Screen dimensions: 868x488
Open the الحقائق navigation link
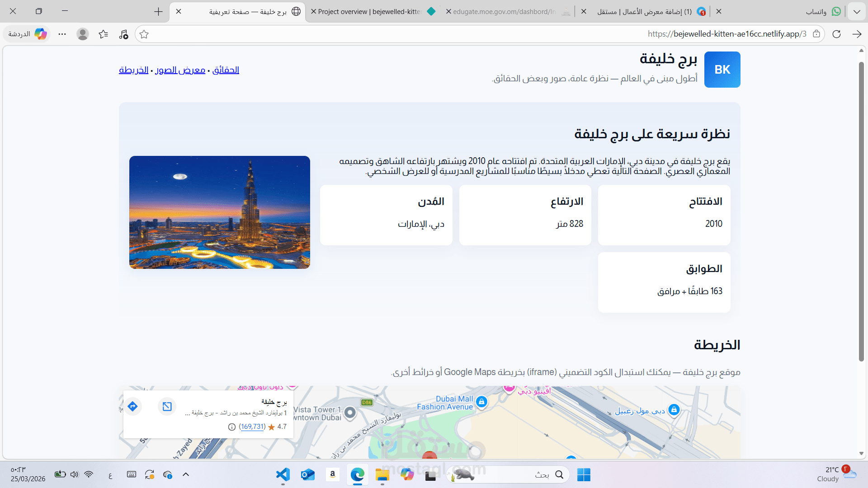tap(226, 70)
